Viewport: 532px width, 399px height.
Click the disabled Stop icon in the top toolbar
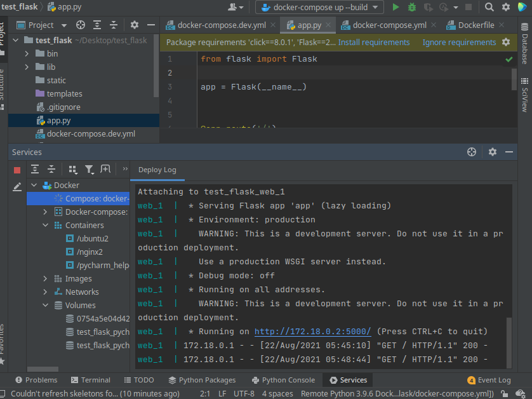coord(469,7)
